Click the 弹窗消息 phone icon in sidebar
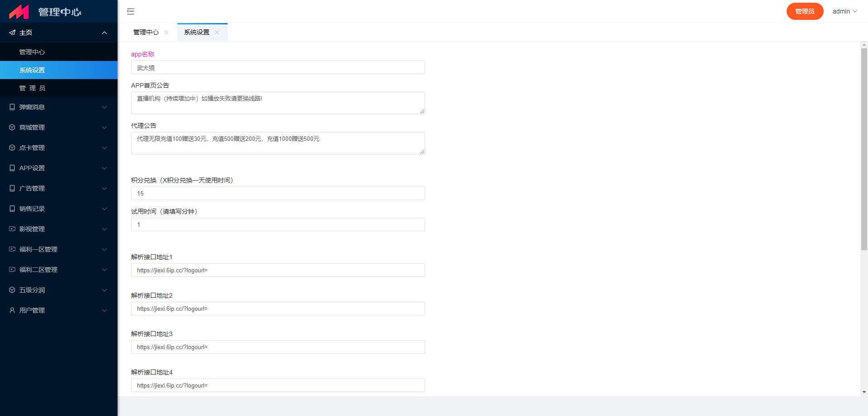This screenshot has width=868, height=416. [12, 107]
